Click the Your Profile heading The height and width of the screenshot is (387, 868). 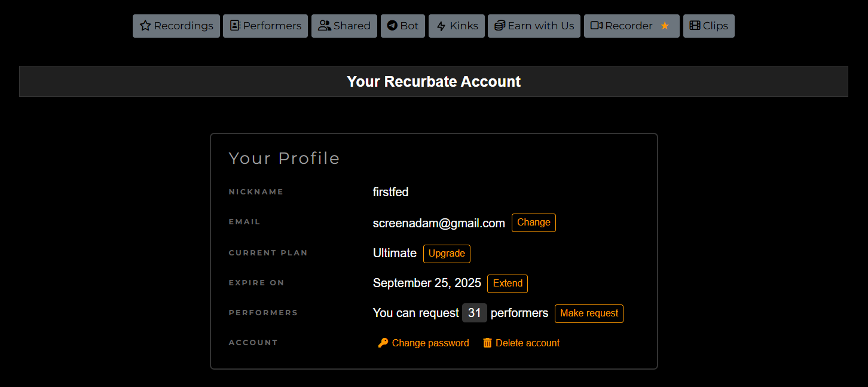(284, 158)
